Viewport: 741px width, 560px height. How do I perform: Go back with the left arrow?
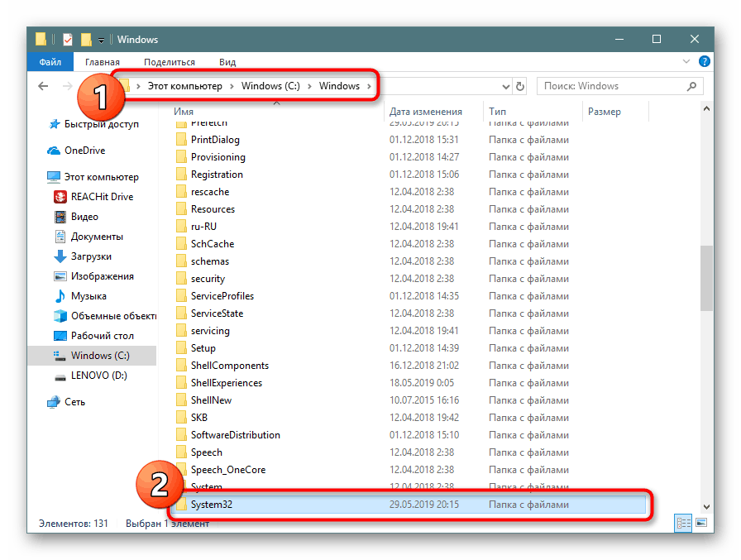click(43, 86)
